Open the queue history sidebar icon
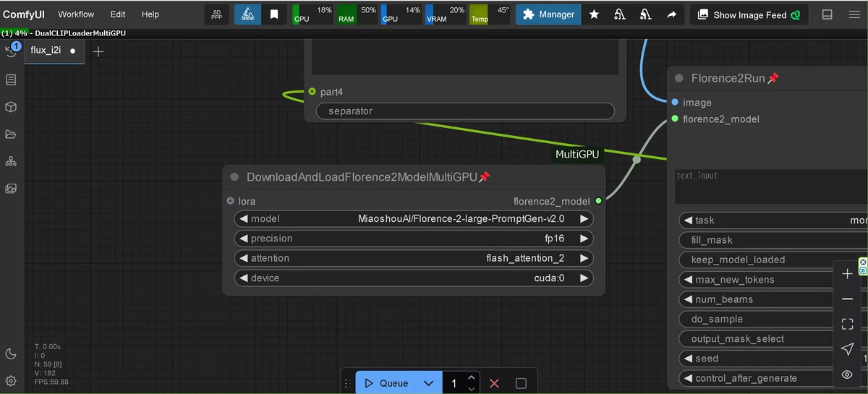The width and height of the screenshot is (868, 394). click(11, 51)
